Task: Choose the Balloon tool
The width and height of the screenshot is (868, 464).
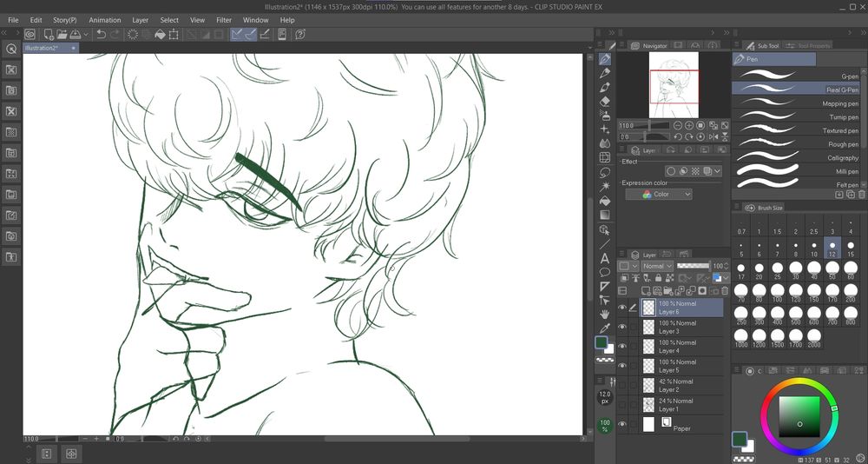Action: [x=605, y=272]
